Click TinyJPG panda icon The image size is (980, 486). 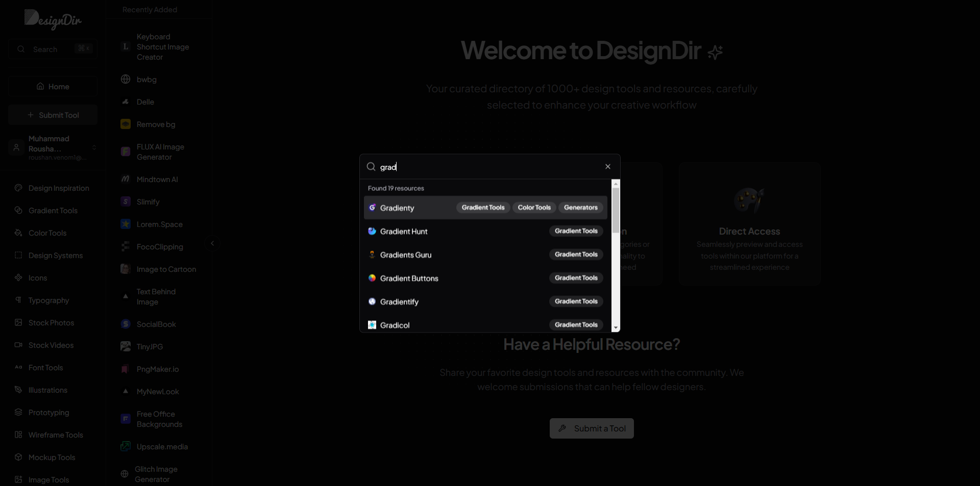click(126, 346)
